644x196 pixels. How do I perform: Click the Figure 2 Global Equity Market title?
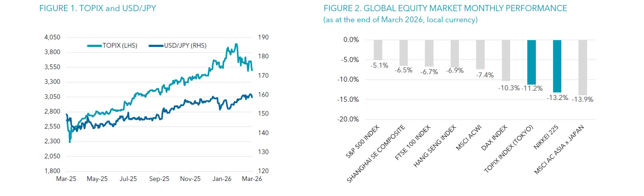coord(445,8)
